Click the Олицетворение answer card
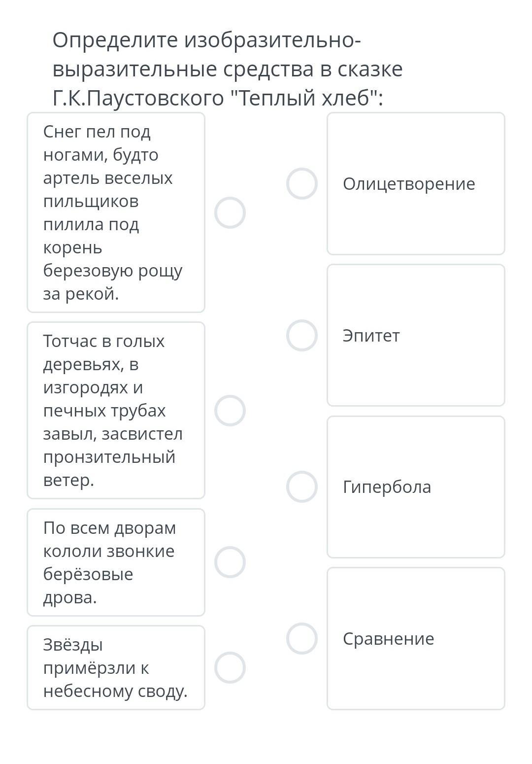Viewport: 532px width, 764px height. (x=416, y=184)
